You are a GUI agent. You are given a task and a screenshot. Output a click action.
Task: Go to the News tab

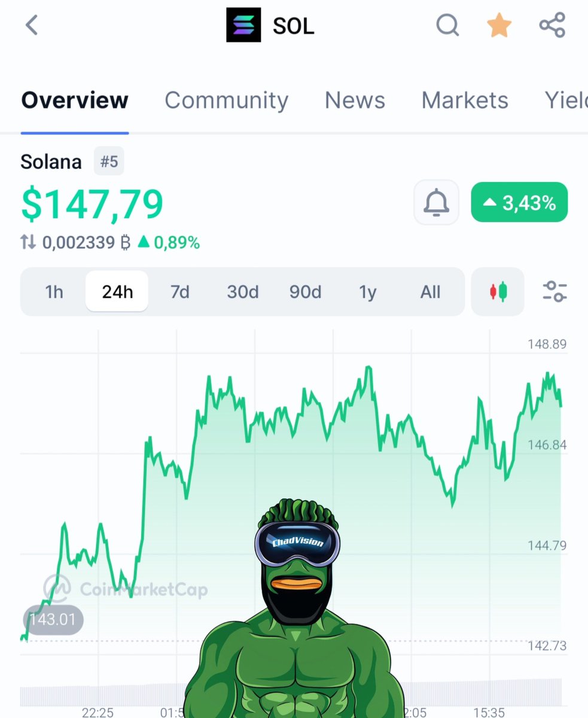point(354,100)
